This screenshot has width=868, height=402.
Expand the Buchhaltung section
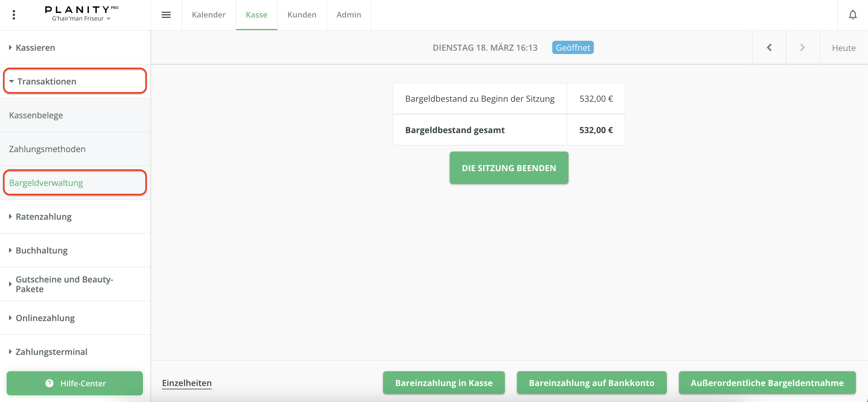(x=41, y=250)
